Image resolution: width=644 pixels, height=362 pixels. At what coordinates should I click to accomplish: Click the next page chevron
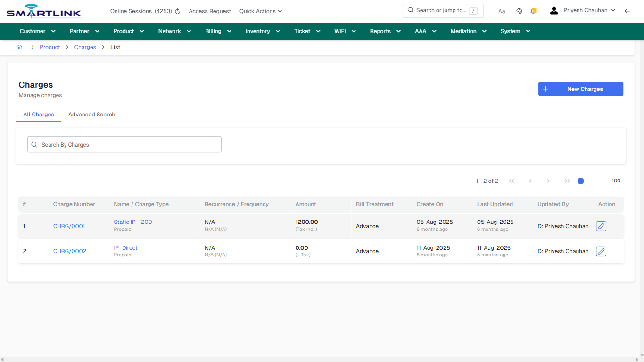point(548,181)
